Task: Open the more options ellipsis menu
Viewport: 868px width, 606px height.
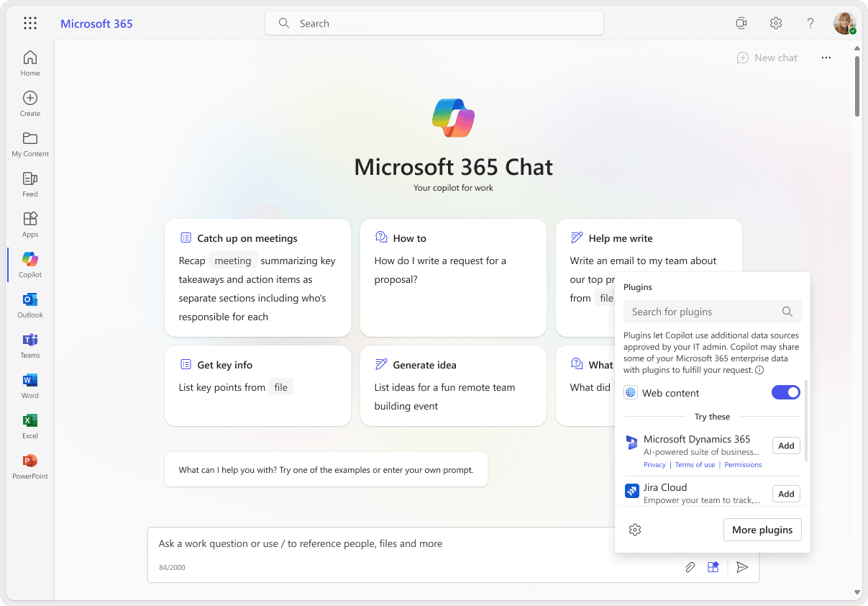Action: (826, 58)
